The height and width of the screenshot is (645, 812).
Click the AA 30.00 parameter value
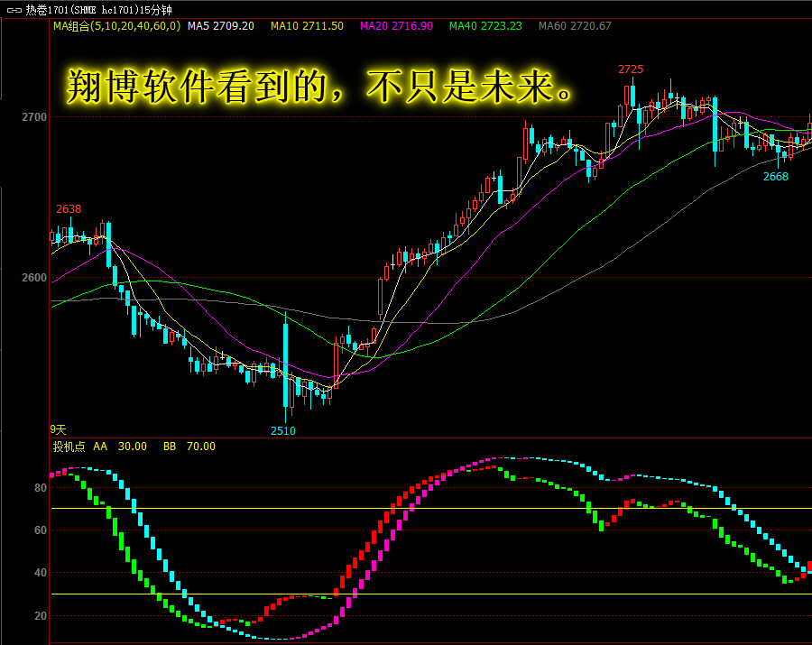pos(120,447)
